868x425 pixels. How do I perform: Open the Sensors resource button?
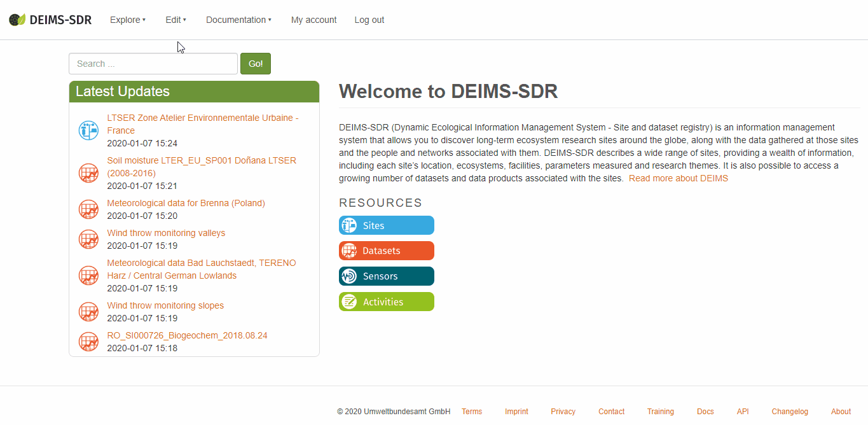(386, 276)
